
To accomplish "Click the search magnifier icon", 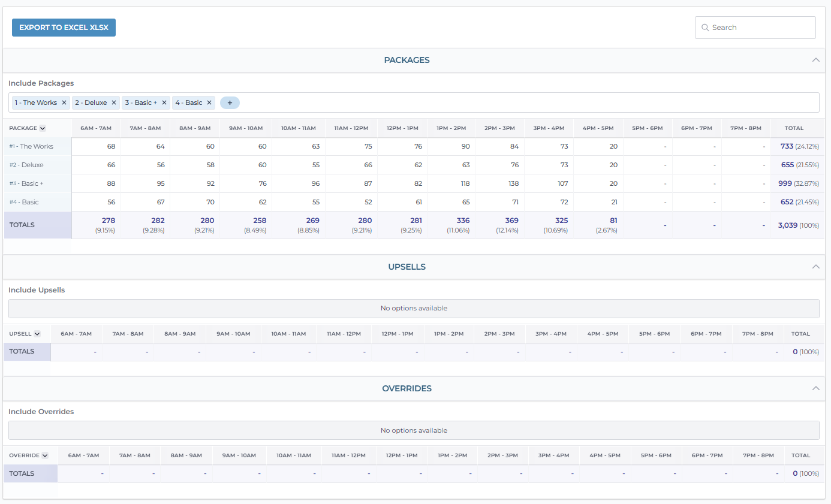I will pos(705,28).
